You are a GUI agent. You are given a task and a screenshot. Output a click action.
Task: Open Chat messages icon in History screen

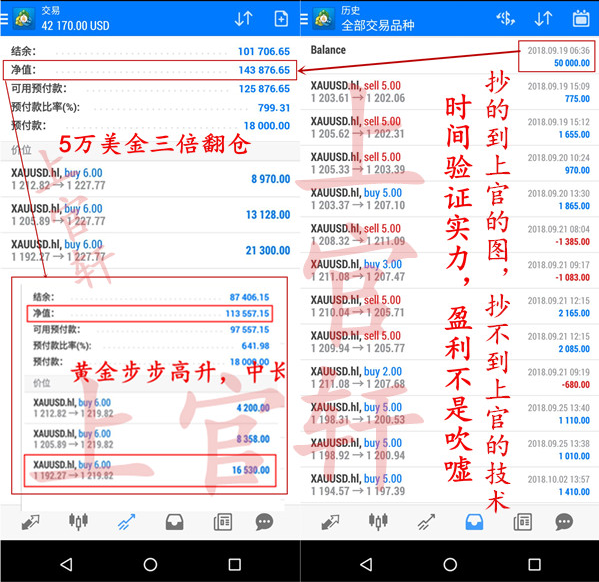tap(564, 522)
